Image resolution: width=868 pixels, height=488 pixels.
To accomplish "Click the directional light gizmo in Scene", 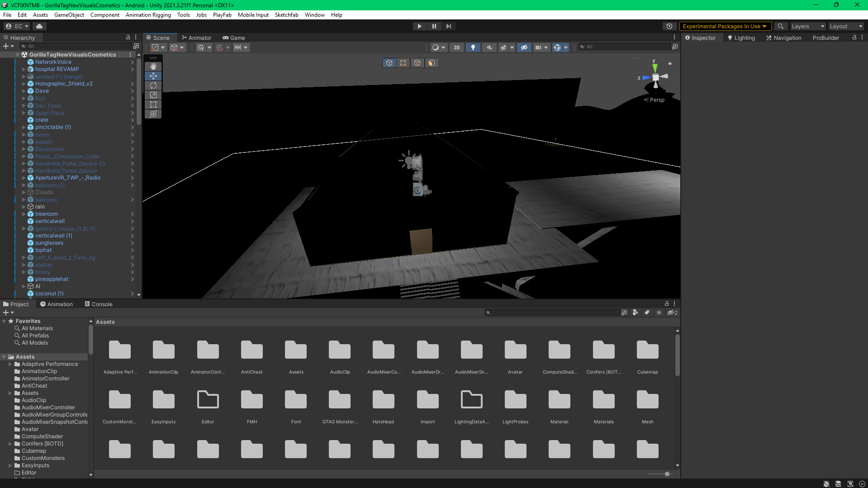I will (x=408, y=160).
